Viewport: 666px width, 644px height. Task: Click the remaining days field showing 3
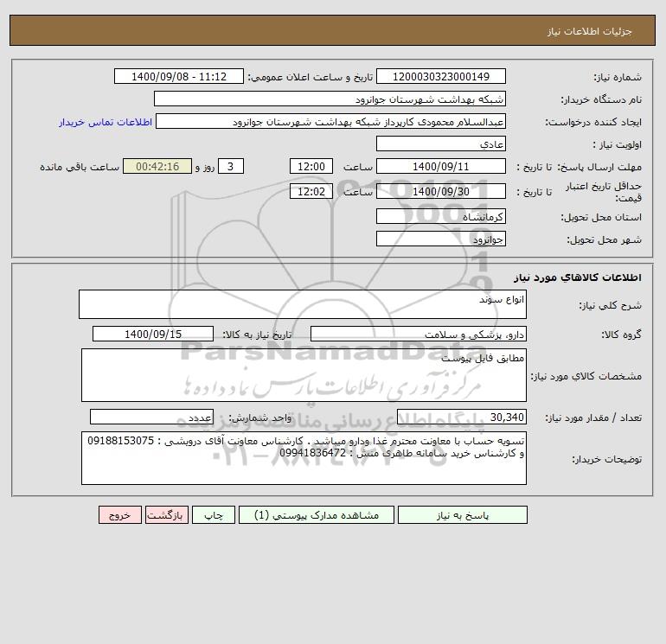(x=231, y=167)
